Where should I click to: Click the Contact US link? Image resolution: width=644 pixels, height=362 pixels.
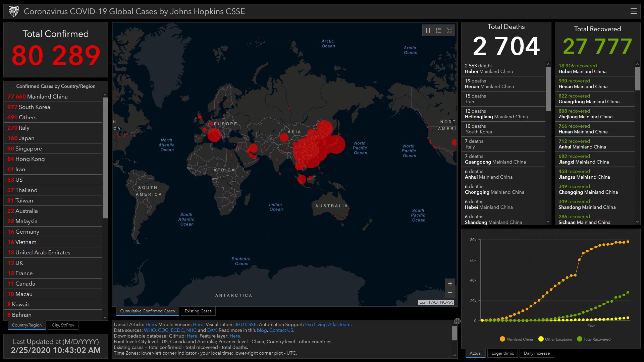click(x=281, y=330)
